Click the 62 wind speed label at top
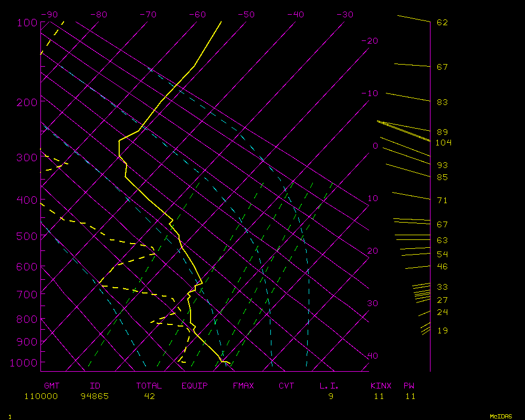The image size is (525, 420). (443, 23)
